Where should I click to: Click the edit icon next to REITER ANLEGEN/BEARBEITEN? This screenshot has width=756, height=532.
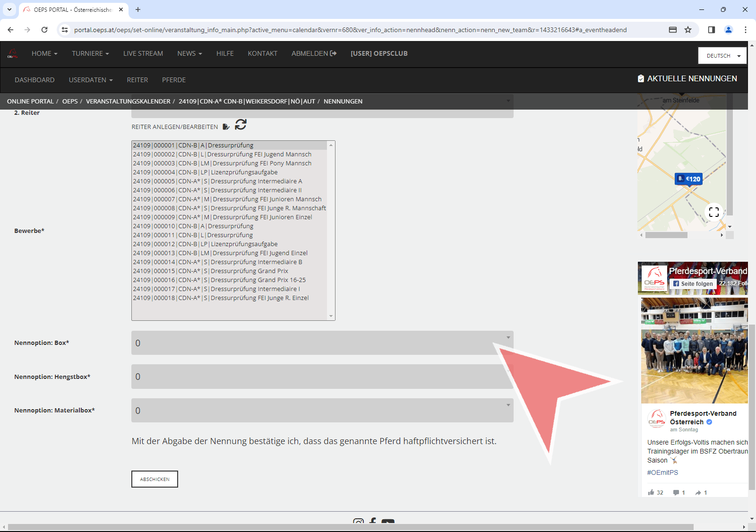click(x=226, y=127)
